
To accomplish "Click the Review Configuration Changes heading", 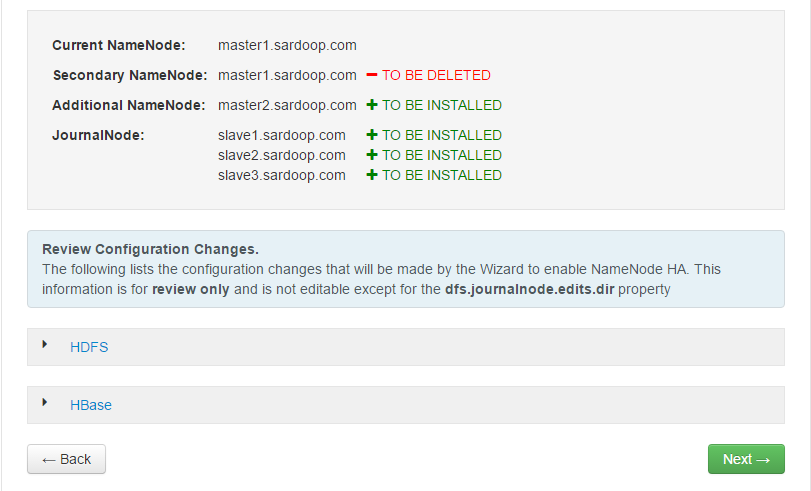I will (150, 249).
